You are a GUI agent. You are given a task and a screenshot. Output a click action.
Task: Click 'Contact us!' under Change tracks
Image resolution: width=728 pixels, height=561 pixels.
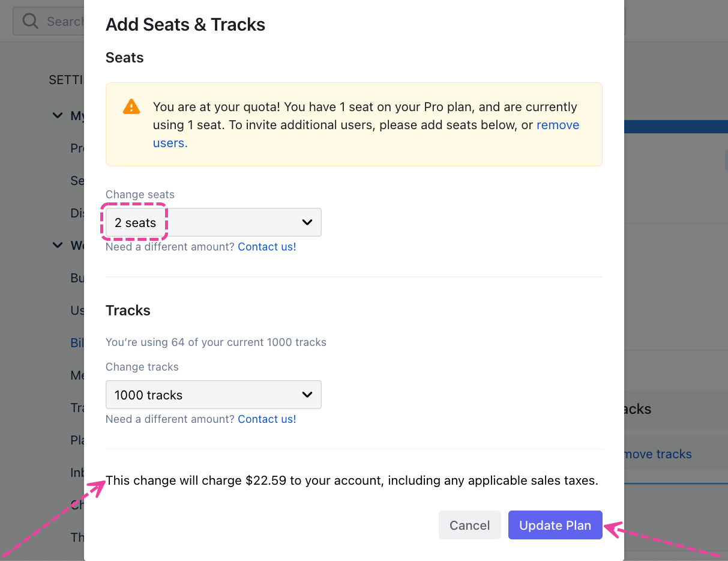pos(266,419)
